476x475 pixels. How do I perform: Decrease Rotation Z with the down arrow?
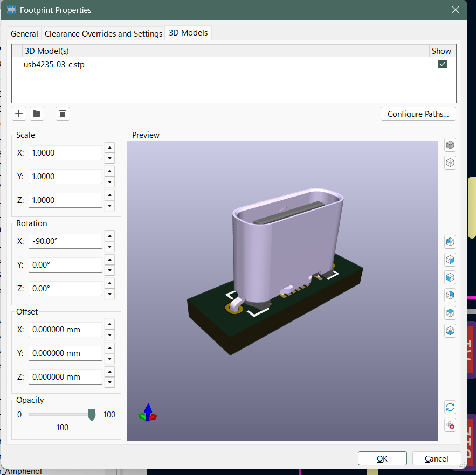pos(109,294)
